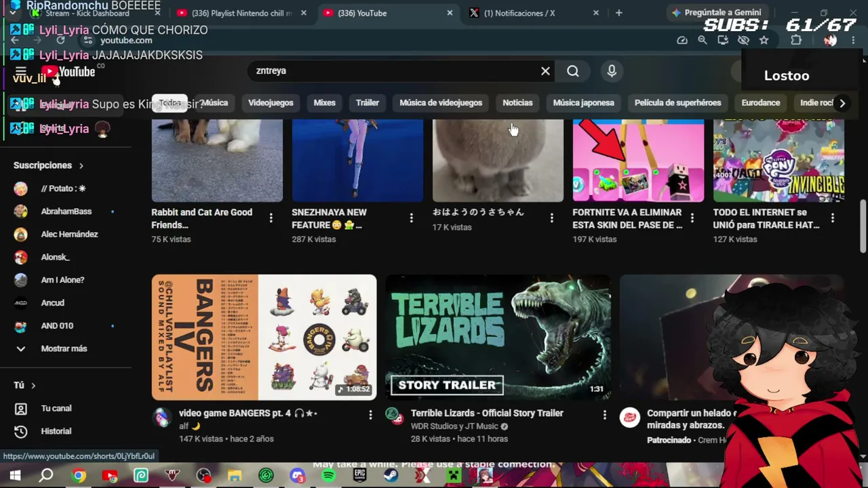Close the Notificaciones / X tab
The height and width of the screenshot is (488, 868).
(596, 13)
